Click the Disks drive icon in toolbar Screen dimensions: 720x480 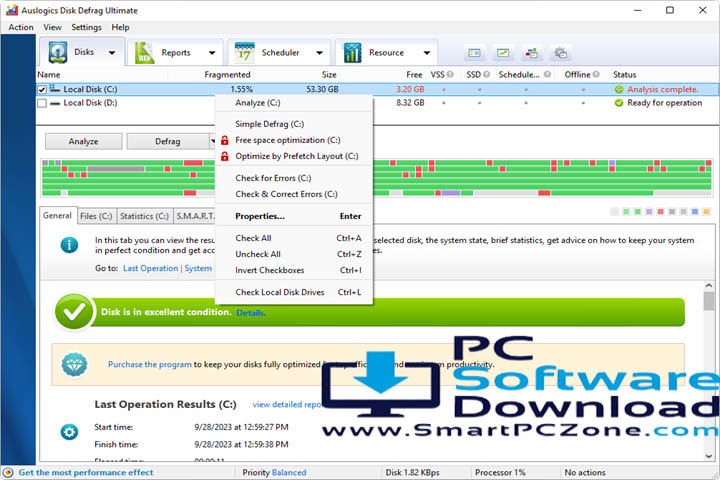click(x=58, y=52)
